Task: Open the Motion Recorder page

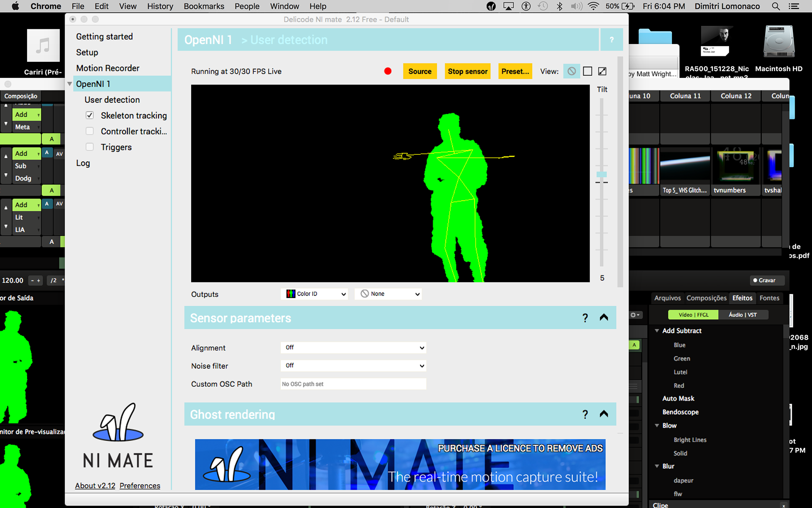Action: pyautogui.click(x=107, y=68)
